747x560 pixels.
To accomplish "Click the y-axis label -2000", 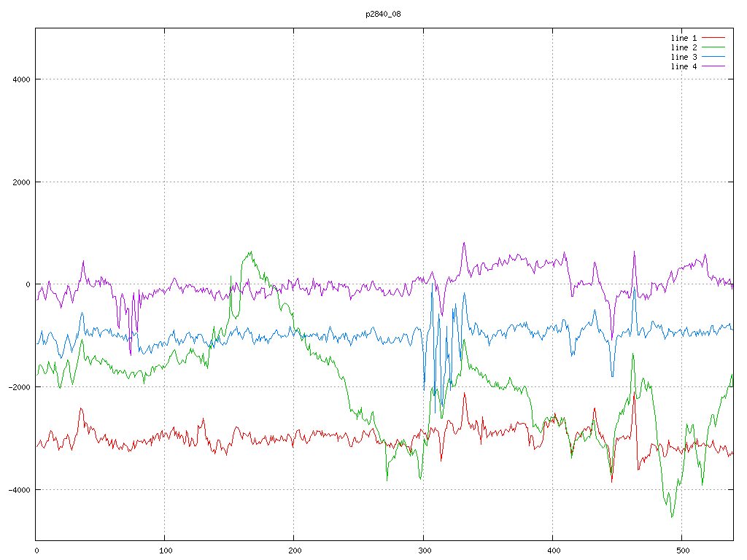I will click(x=19, y=387).
